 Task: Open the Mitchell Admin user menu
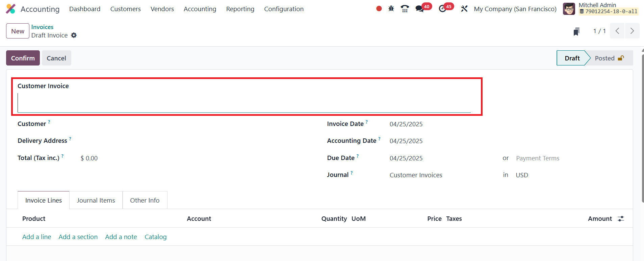pos(601,9)
